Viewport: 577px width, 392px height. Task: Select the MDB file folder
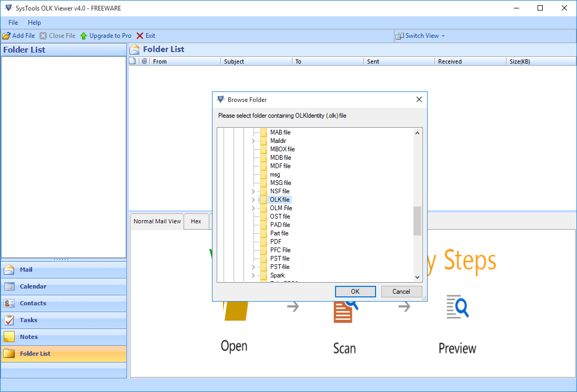click(x=280, y=158)
